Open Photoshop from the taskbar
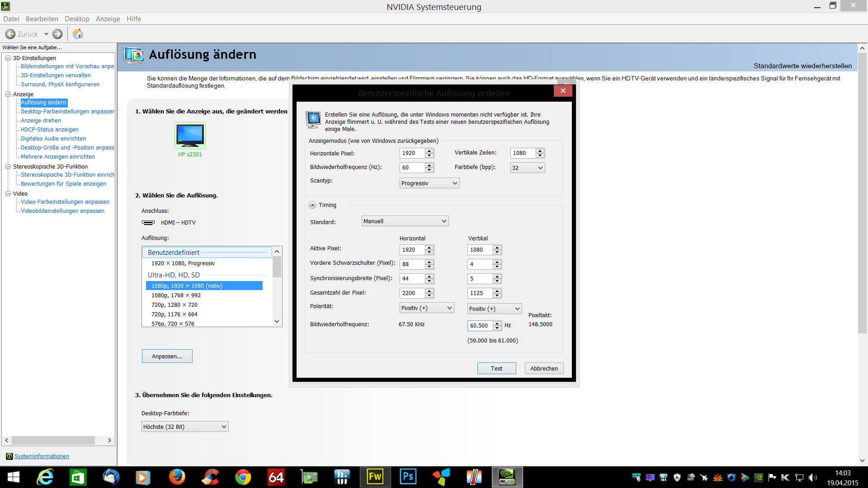 pyautogui.click(x=408, y=477)
